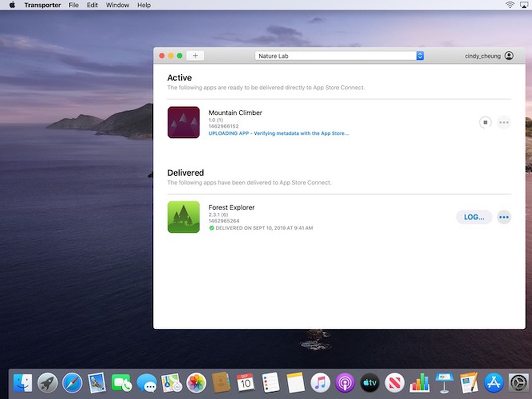Open Finder from the Dock
Screen dimensions: 532x399
[23, 383]
